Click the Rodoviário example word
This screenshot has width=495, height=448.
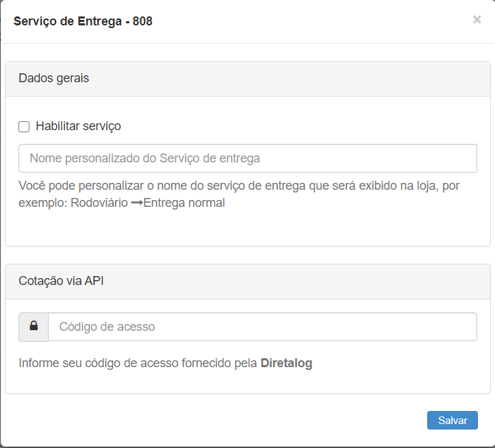[99, 203]
